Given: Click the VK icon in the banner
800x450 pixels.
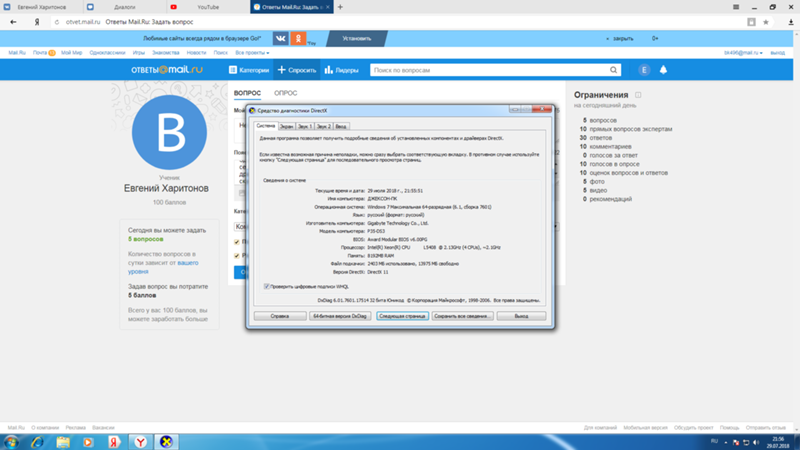Looking at the screenshot, I should point(280,38).
